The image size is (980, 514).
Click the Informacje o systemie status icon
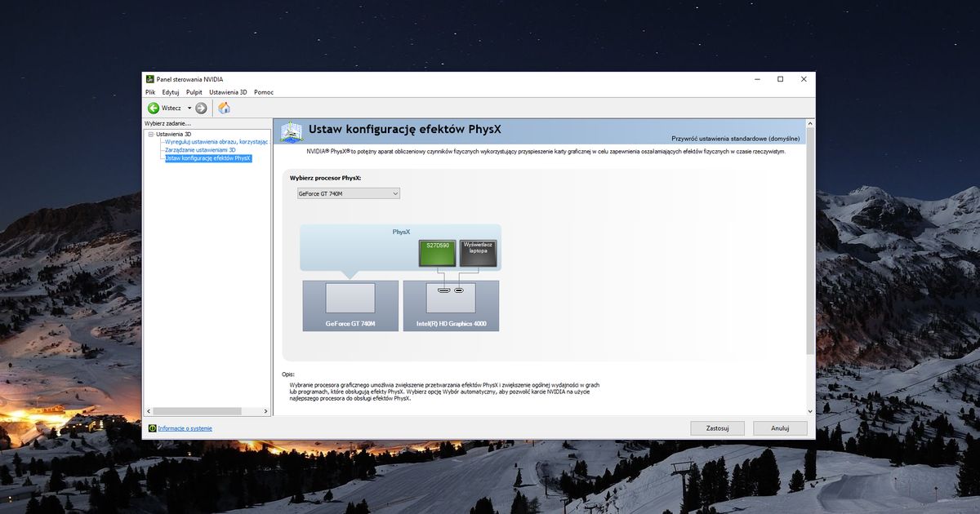(x=152, y=428)
